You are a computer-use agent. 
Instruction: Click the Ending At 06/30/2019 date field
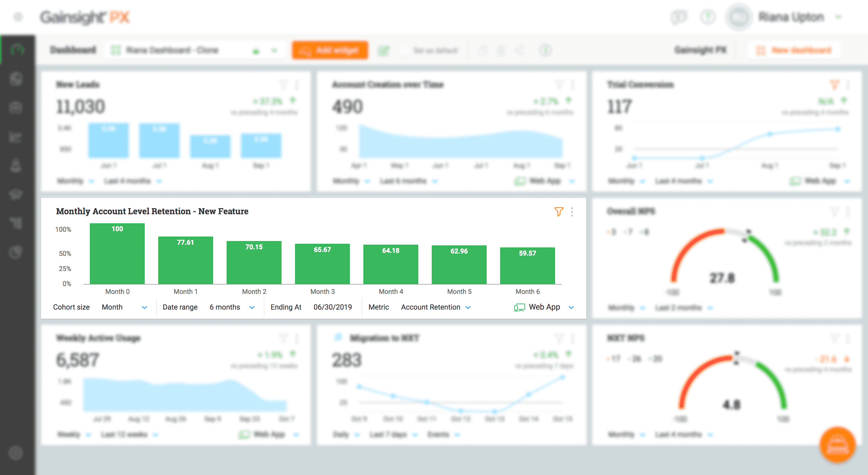332,307
